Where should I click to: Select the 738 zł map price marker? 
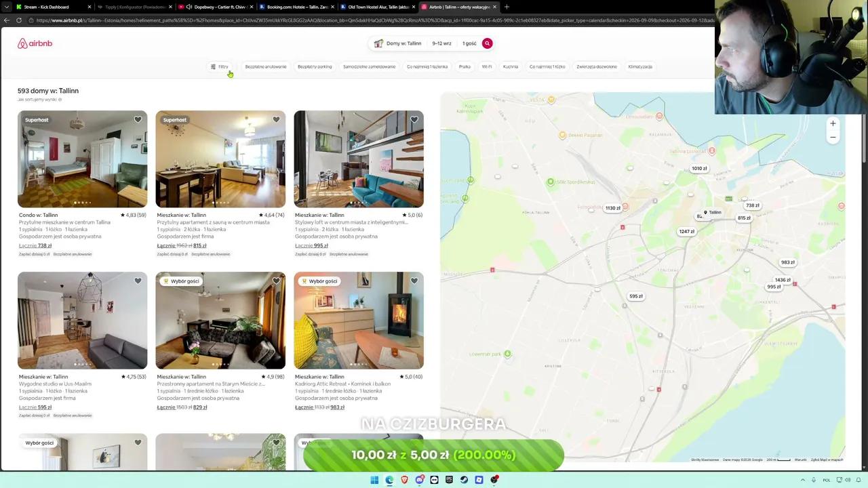[x=752, y=205]
